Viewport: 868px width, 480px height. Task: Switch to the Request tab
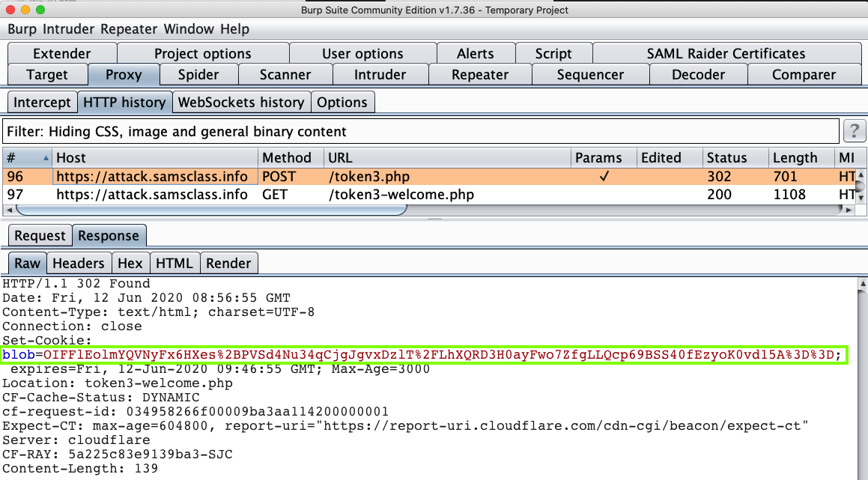pos(40,236)
